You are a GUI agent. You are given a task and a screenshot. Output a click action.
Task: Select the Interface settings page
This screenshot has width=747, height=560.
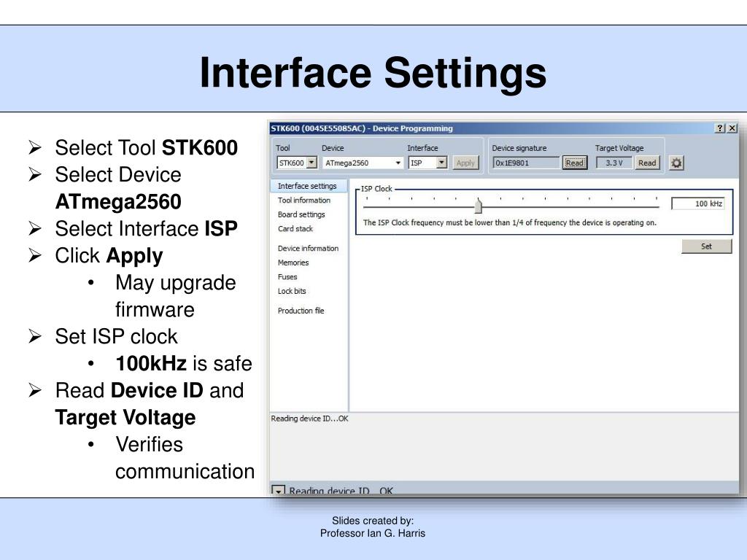pos(308,186)
